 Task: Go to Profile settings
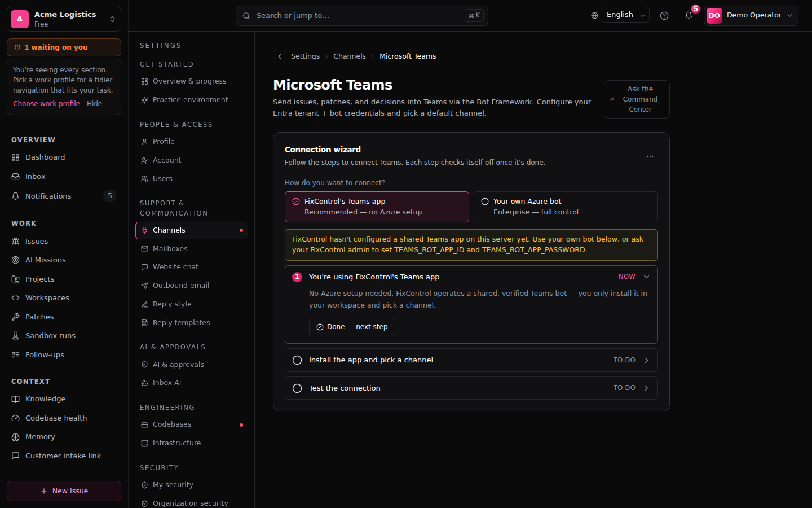(191, 142)
